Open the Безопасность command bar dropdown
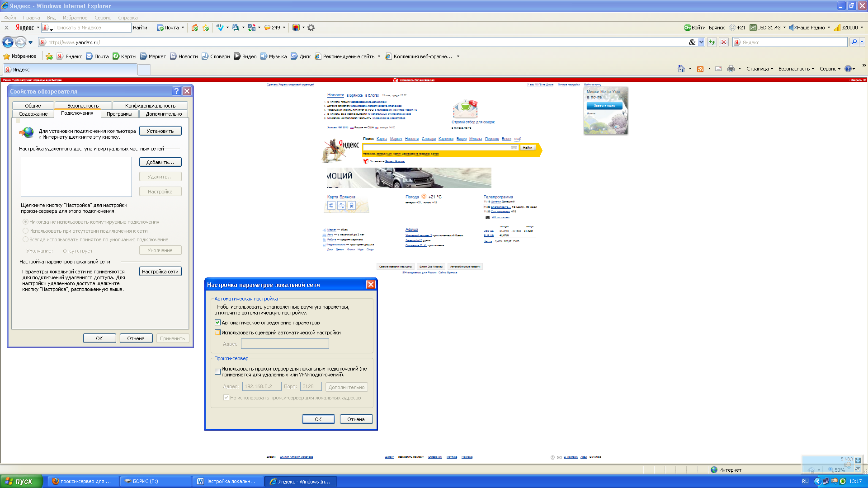 click(x=796, y=69)
